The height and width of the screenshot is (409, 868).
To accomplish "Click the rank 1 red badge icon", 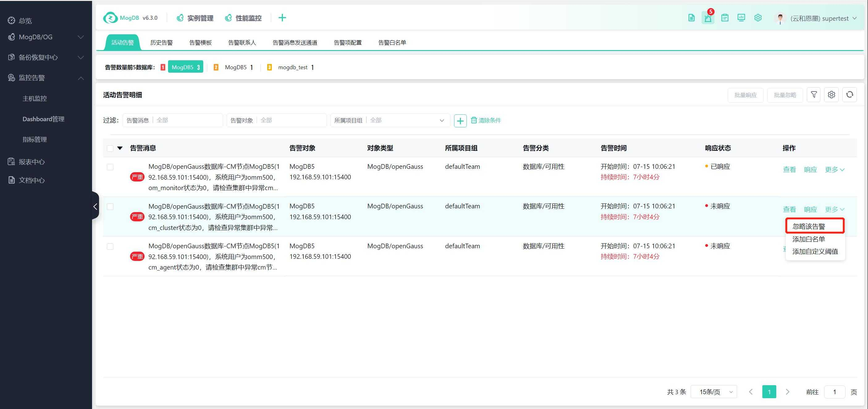I will tap(163, 67).
